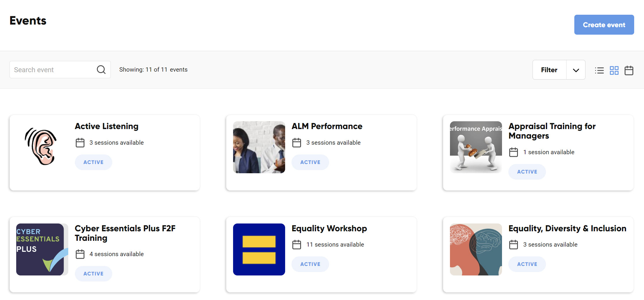Viewport: 644px width, 300px height.
Task: Focus the Search event field
Action: click(x=60, y=70)
